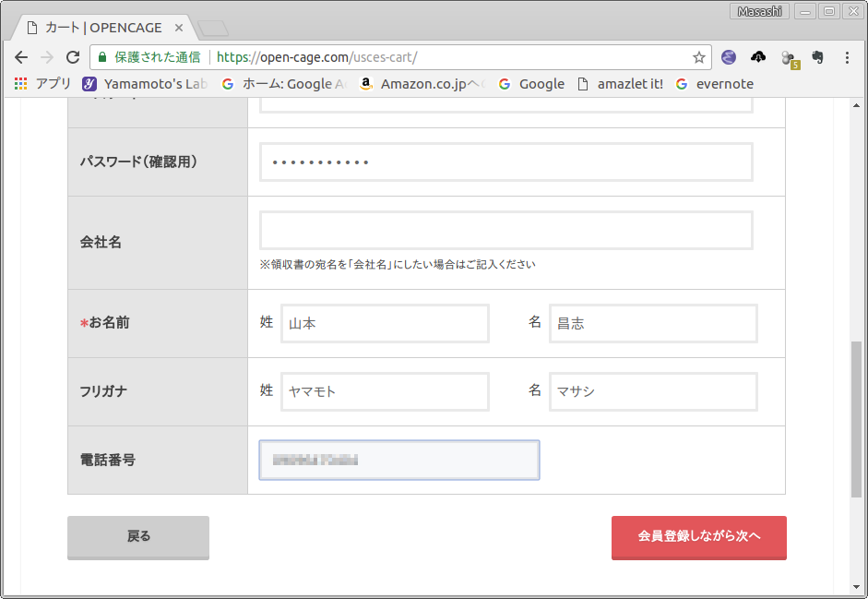
Task: Open the アプリ apps shortcut
Action: click(42, 84)
